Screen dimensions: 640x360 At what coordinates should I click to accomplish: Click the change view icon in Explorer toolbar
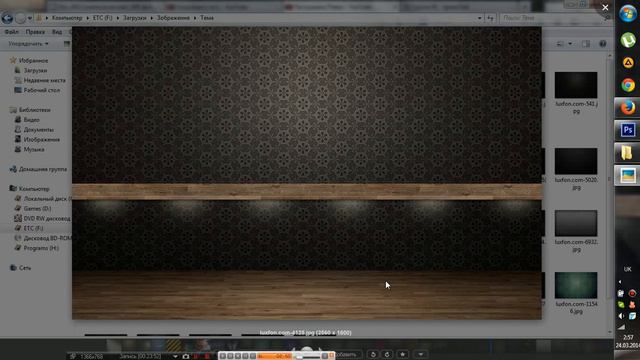[560, 44]
